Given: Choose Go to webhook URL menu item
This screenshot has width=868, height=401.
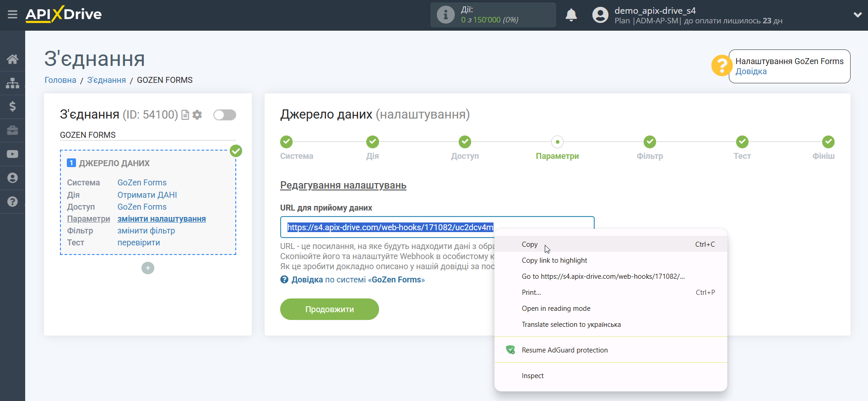Looking at the screenshot, I should pos(611,276).
